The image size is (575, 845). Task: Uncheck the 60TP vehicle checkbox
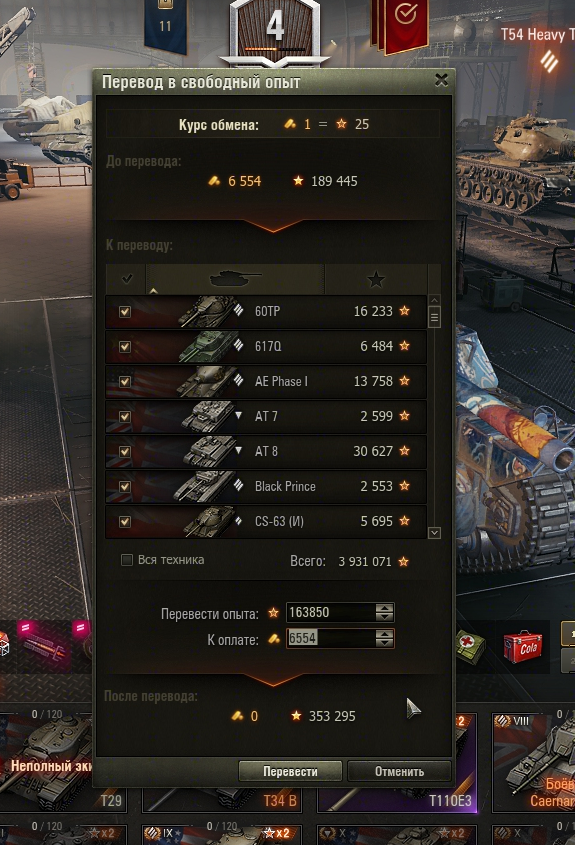coord(125,311)
